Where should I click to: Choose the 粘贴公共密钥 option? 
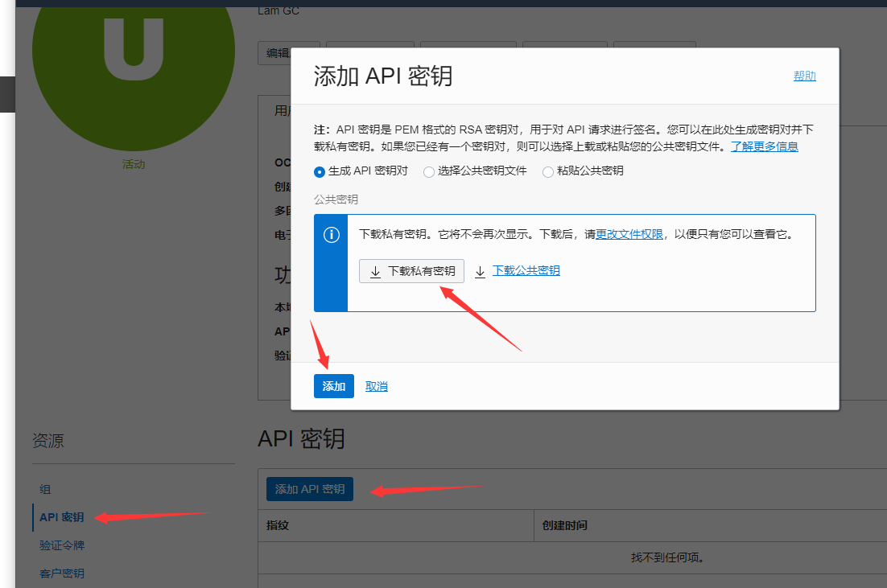pos(548,171)
